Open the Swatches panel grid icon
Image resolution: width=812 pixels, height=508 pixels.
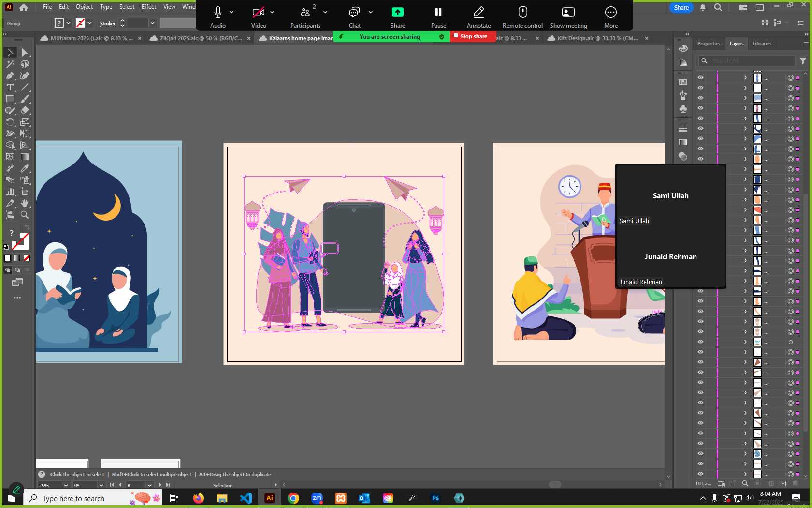pyautogui.click(x=683, y=82)
